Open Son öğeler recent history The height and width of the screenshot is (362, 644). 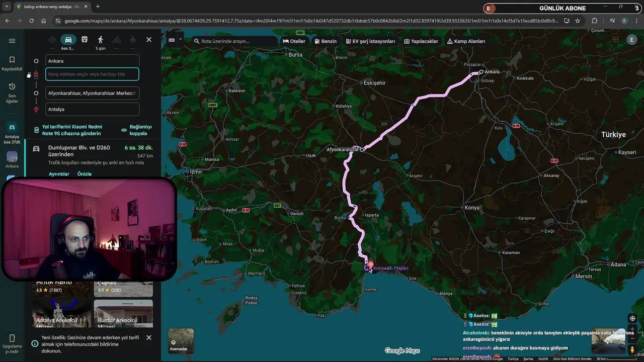tap(12, 93)
